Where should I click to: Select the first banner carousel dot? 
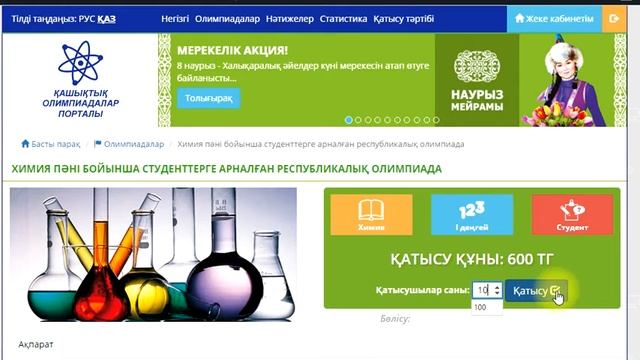(349, 120)
